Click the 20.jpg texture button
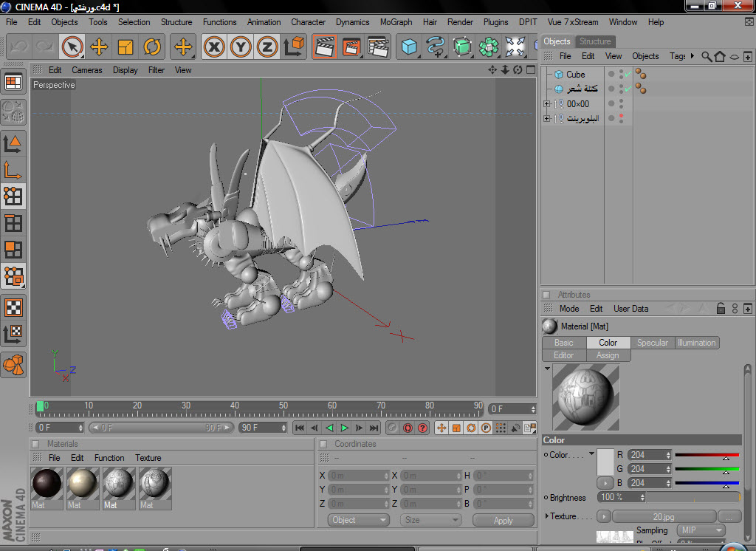This screenshot has height=551, width=756. [x=664, y=516]
